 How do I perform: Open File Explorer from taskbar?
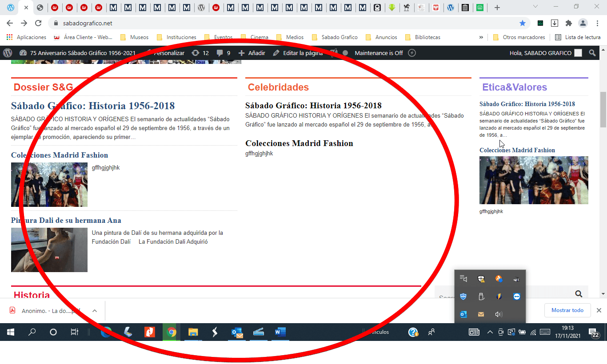pos(193,332)
